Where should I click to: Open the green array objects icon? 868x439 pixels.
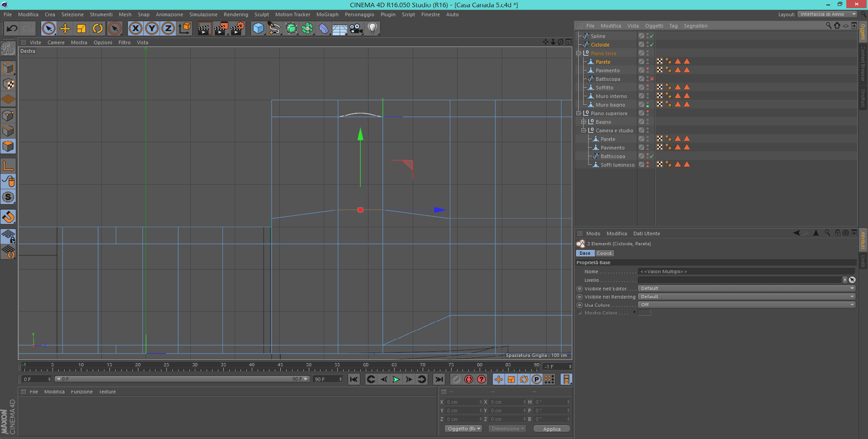pyautogui.click(x=307, y=28)
